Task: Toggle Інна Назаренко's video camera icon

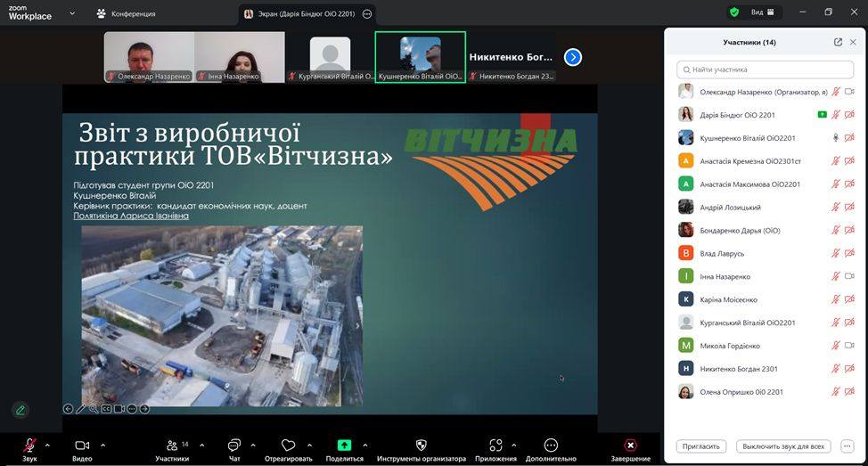Action: [x=849, y=276]
